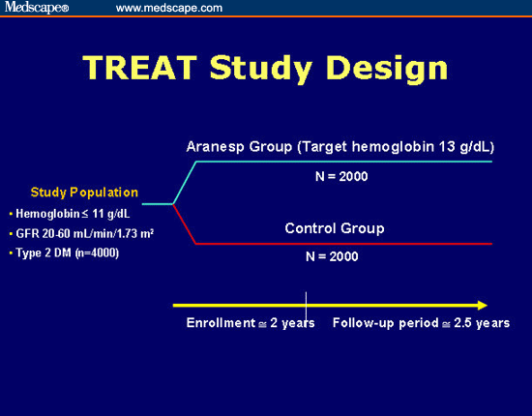Click N = 2000 under Aranesp Group
Viewport: 532px width, 416px height.
[x=341, y=176]
